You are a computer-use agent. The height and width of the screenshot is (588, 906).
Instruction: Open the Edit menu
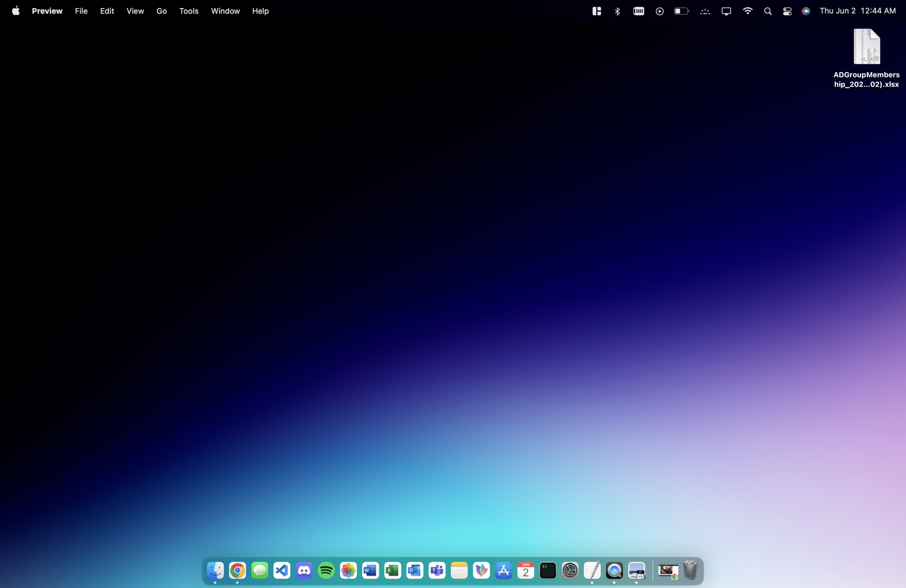coord(107,11)
